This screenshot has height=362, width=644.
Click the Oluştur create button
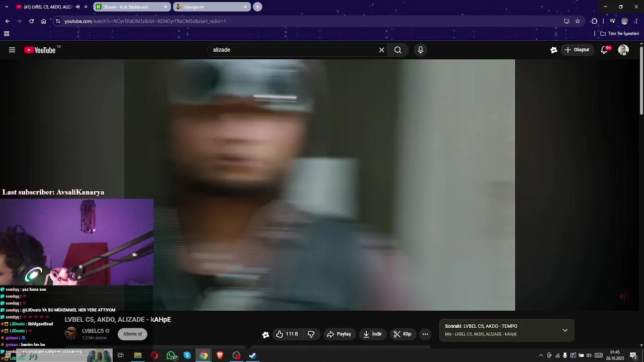pyautogui.click(x=577, y=50)
